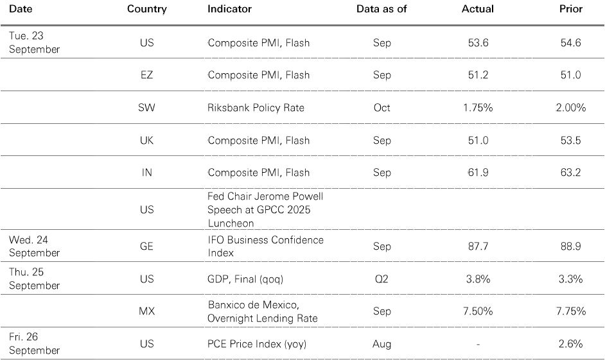Select the Riksbank Policy Rate indicator
This screenshot has width=605, height=364.
click(256, 107)
